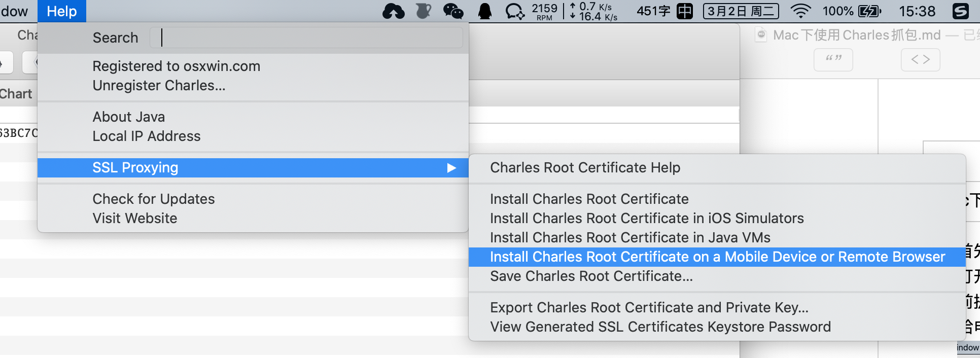This screenshot has width=980, height=358.
Task: Click the QQ penguin menu bar icon
Action: click(485, 11)
